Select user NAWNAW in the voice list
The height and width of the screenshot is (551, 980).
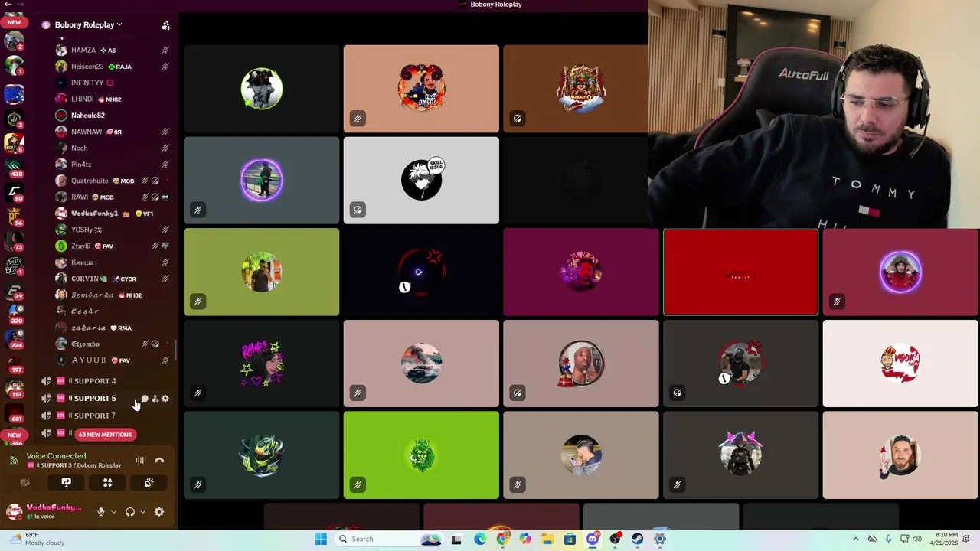[111, 132]
